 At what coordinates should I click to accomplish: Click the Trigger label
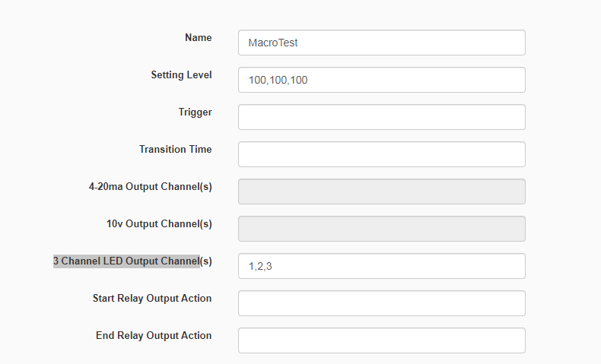tap(195, 112)
